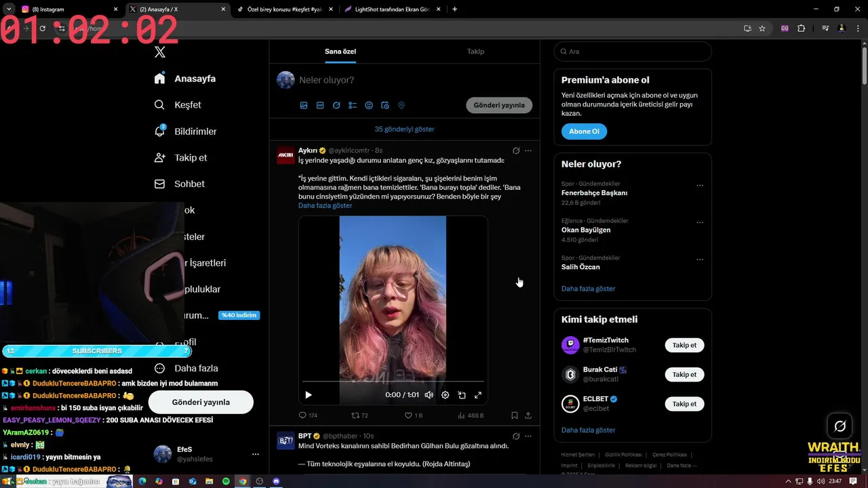The width and height of the screenshot is (868, 488).
Task: Show more suggestions under Kimi takip etmeli
Action: click(588, 430)
